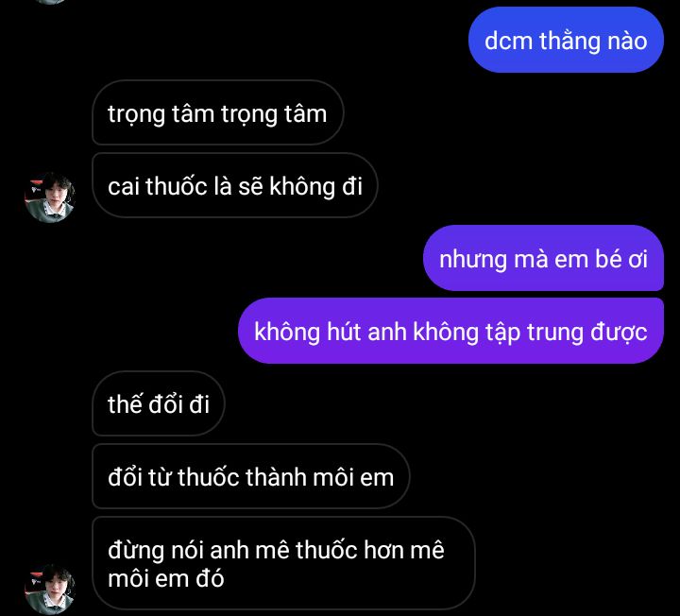Viewport: 680px width, 616px height.
Task: Select the 'trọng tâm trọng tâm' message
Action: 218,112
